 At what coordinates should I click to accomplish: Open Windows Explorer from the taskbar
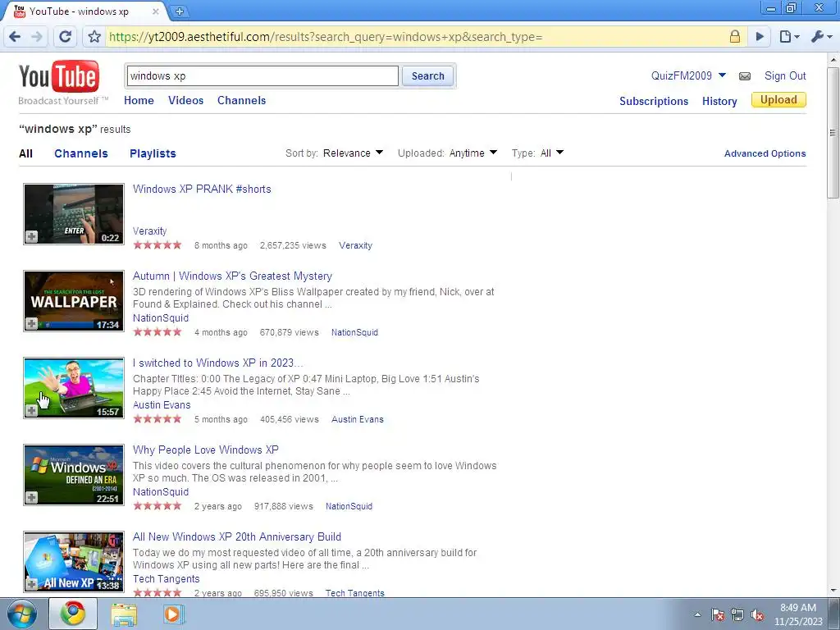124,614
